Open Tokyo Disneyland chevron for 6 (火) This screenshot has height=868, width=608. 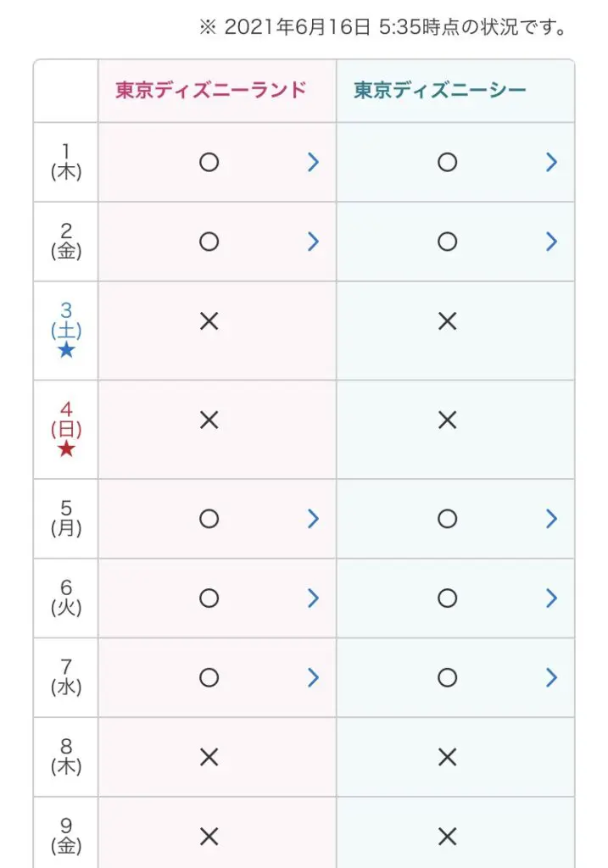314,598
